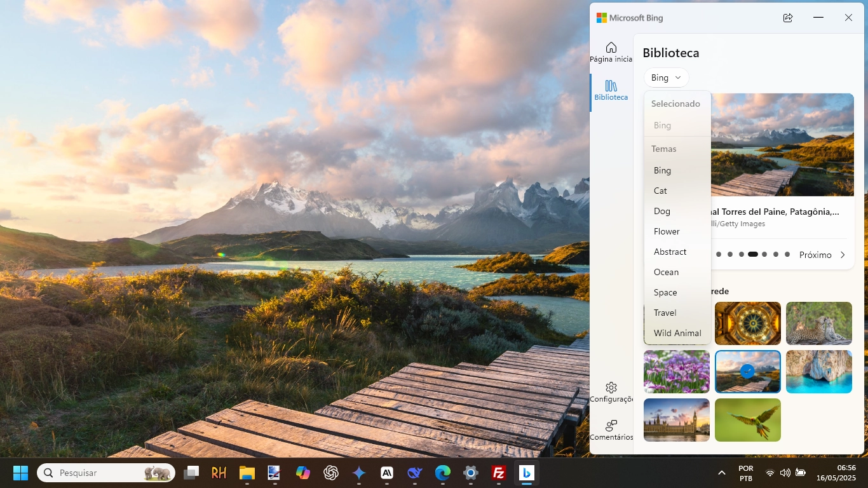The image size is (868, 488).
Task: Click the arrow chevron beside Próximo
Action: pyautogui.click(x=843, y=255)
